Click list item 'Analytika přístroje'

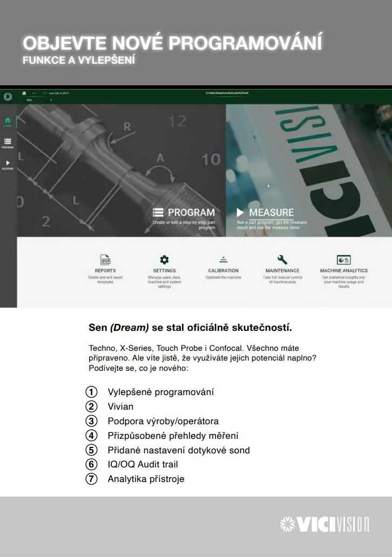146,479
